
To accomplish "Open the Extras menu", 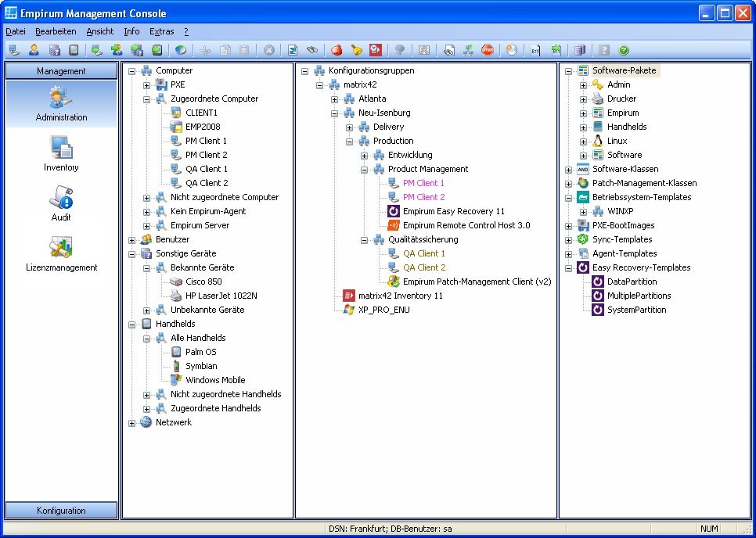I will click(161, 31).
